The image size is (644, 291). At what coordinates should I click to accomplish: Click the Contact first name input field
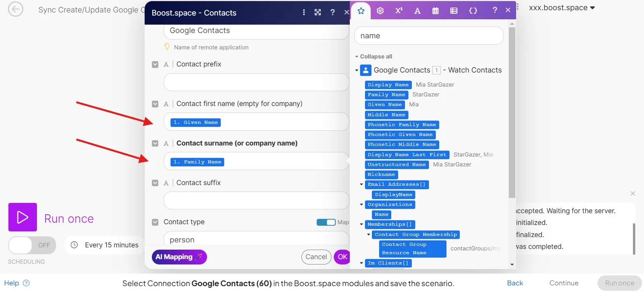click(256, 122)
